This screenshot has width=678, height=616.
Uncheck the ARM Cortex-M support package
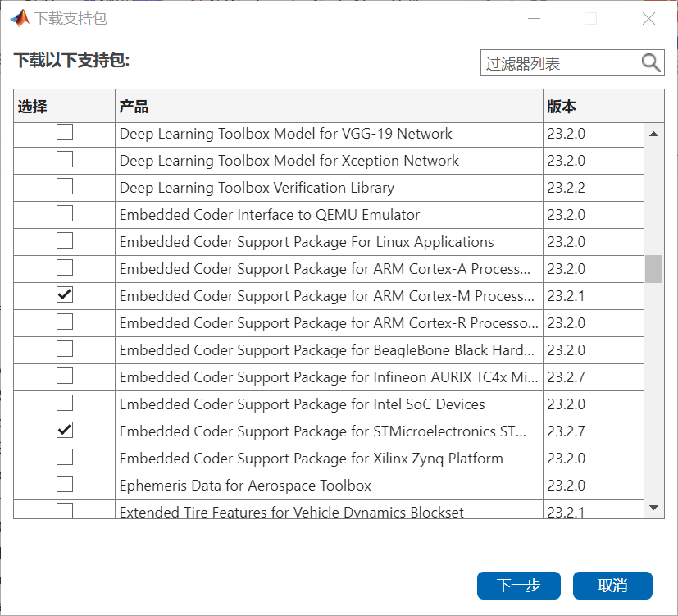[65, 294]
